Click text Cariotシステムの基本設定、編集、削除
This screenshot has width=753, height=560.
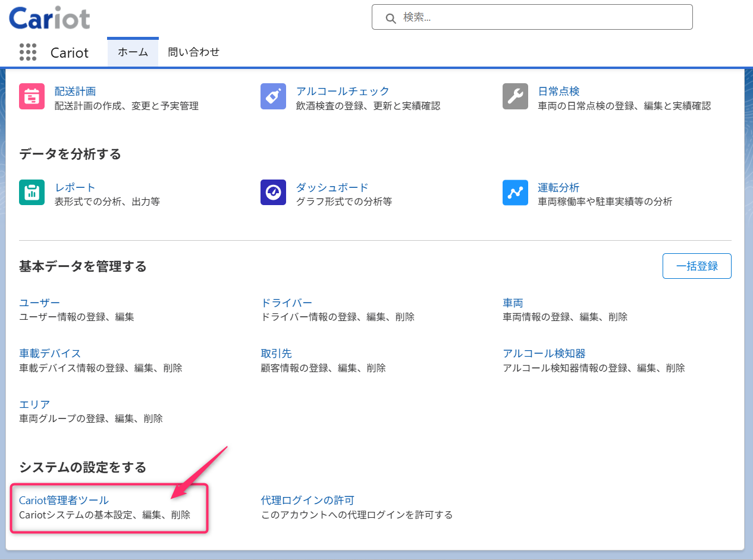[x=105, y=515]
